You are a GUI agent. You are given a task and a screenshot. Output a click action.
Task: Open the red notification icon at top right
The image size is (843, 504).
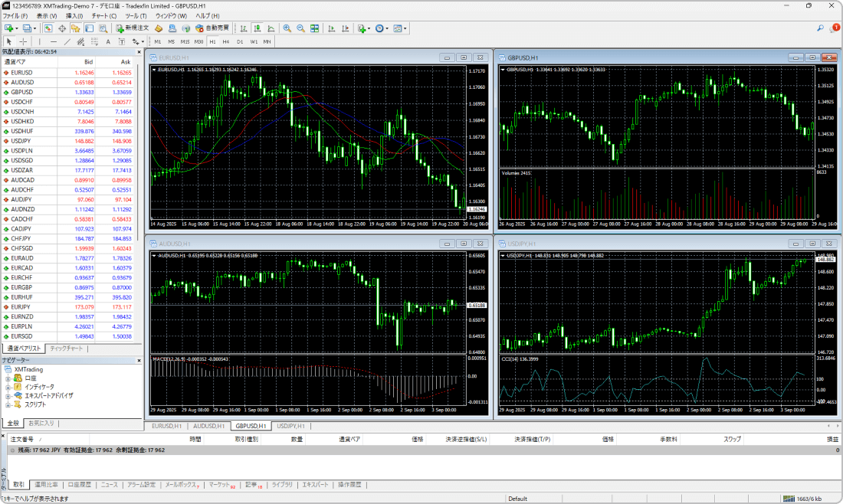pos(835,28)
